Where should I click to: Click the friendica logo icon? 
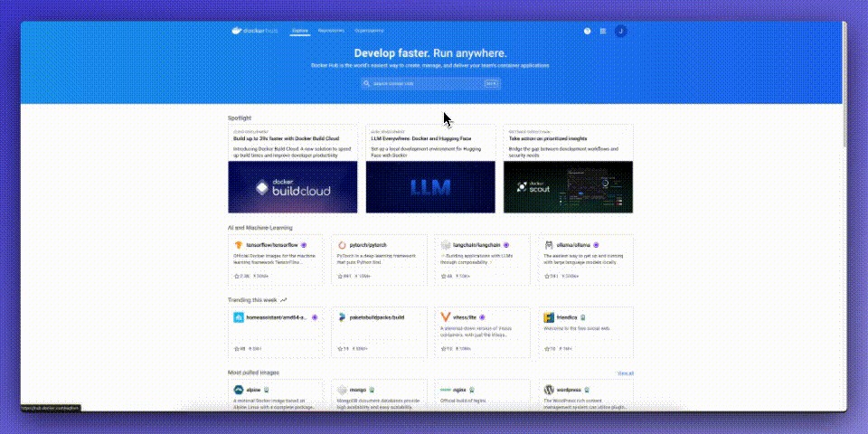549,317
